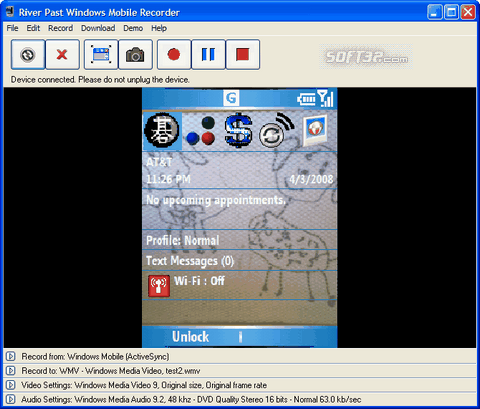480x409 pixels.
Task: Start recording with the red circle button
Action: click(x=174, y=54)
